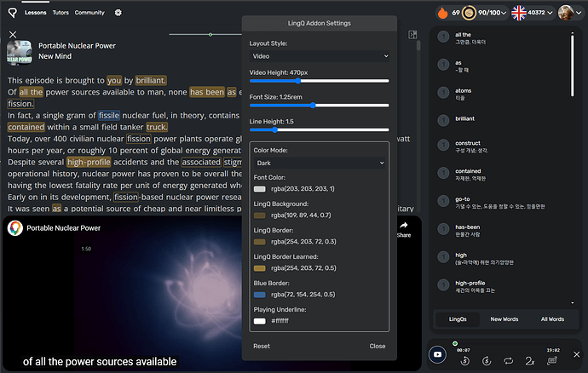Viewport: 588px width, 373px height.
Task: Open the profile avatar menu
Action: click(x=570, y=13)
